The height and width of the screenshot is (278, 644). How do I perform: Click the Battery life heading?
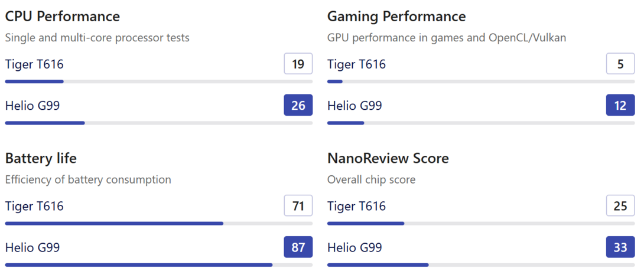click(41, 158)
